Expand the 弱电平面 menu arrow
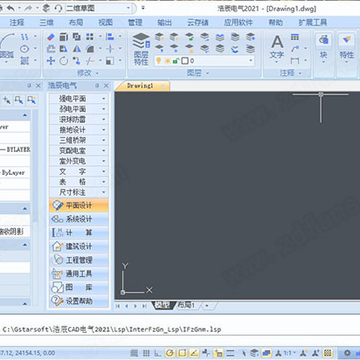Screen dimensions: 360x360 pyautogui.click(x=104, y=109)
